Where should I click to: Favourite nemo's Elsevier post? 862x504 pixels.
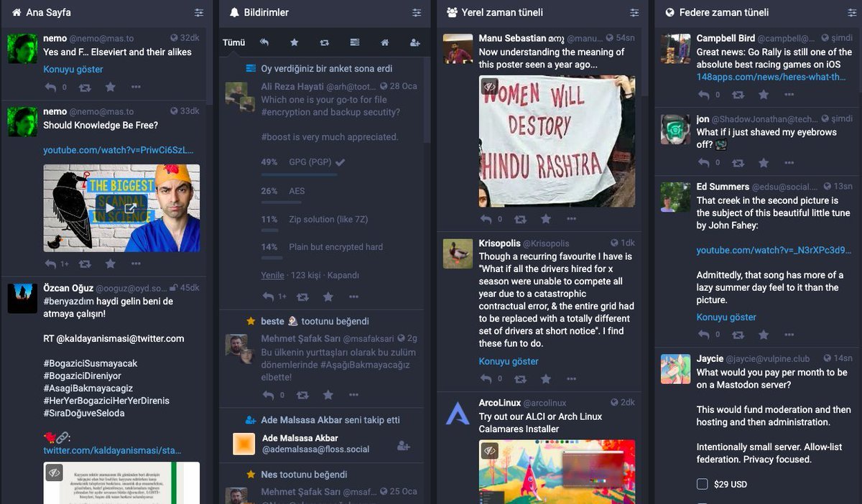[x=110, y=87]
